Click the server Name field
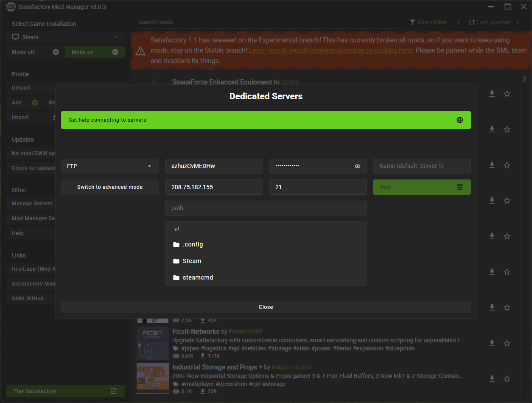 [x=422, y=166]
